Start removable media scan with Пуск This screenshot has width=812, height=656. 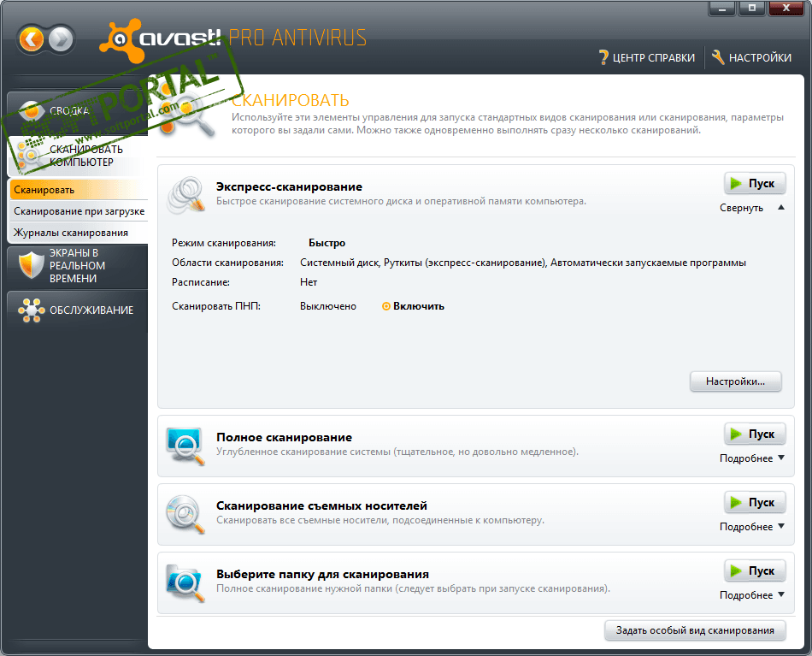[755, 502]
